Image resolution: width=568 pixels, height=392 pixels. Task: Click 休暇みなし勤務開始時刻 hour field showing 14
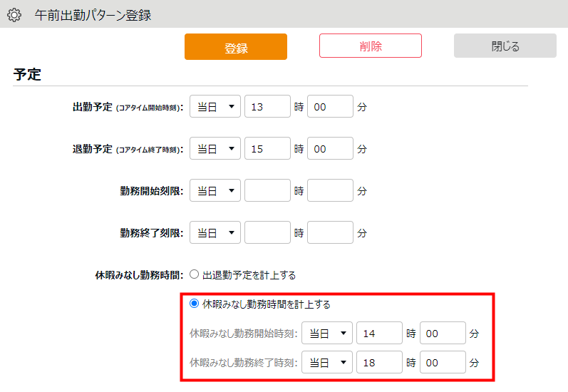tap(379, 333)
